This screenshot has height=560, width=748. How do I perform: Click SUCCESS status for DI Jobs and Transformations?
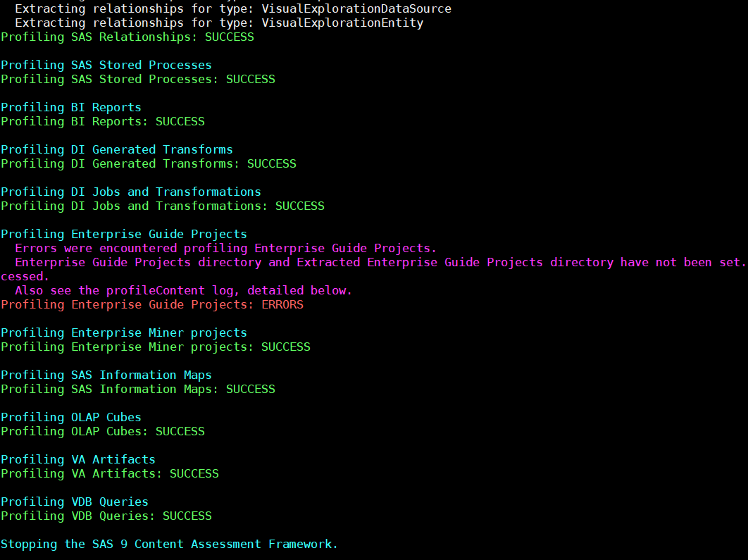pyautogui.click(x=299, y=206)
